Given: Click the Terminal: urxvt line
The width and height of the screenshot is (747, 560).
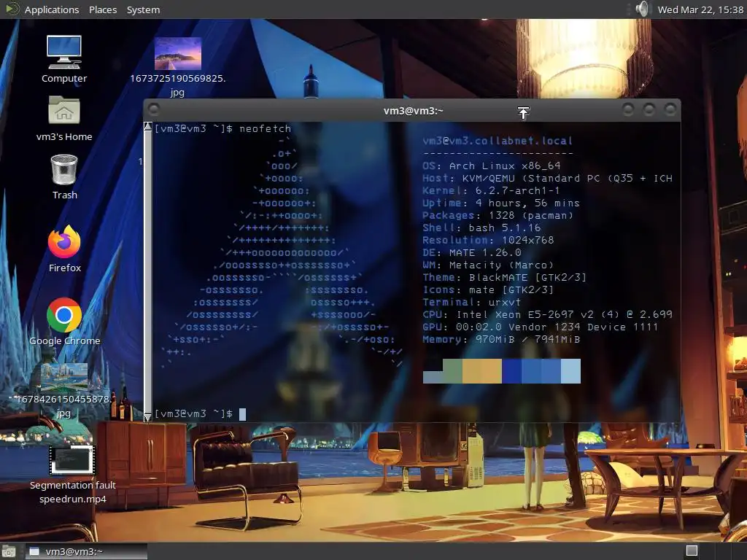Looking at the screenshot, I should click(472, 302).
